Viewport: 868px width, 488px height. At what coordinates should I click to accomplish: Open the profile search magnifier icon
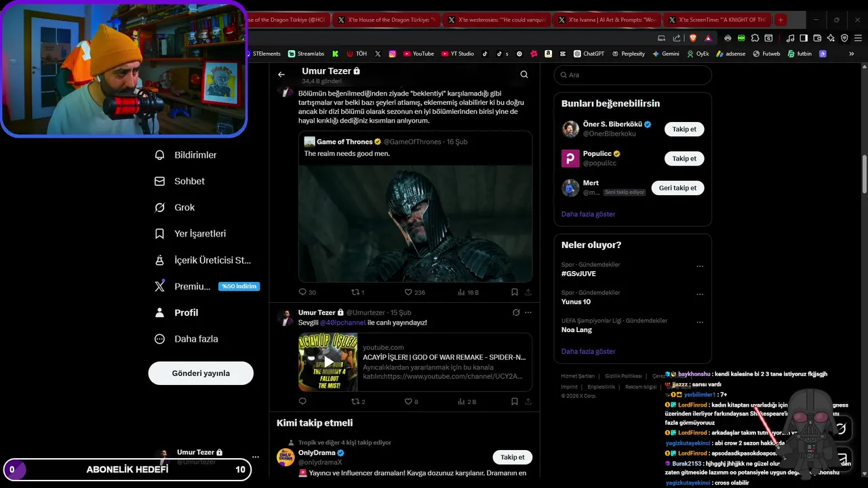tap(524, 75)
